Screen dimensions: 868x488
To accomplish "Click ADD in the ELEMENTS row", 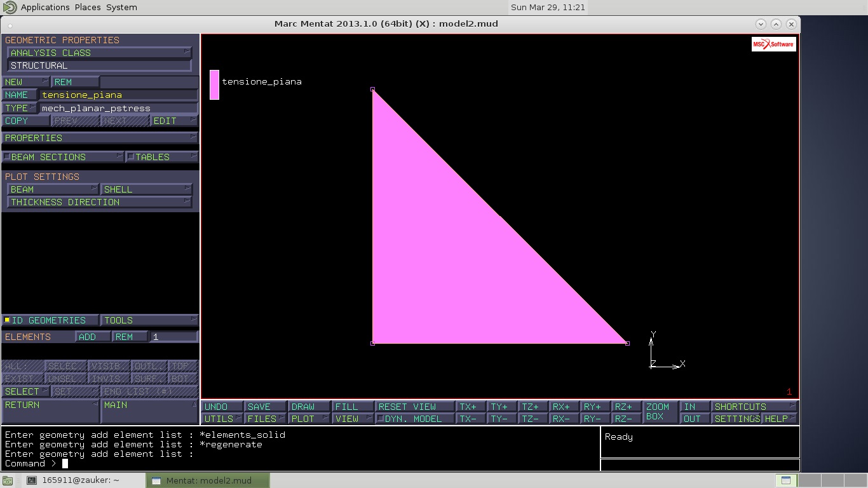I will [93, 337].
